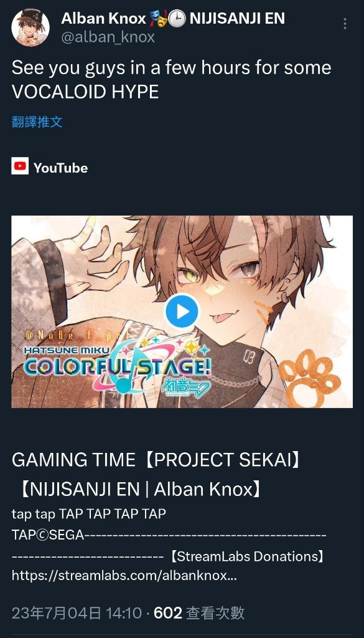Click the clock emoji beside the name
Screen dimensions: 364x638
click(x=177, y=18)
